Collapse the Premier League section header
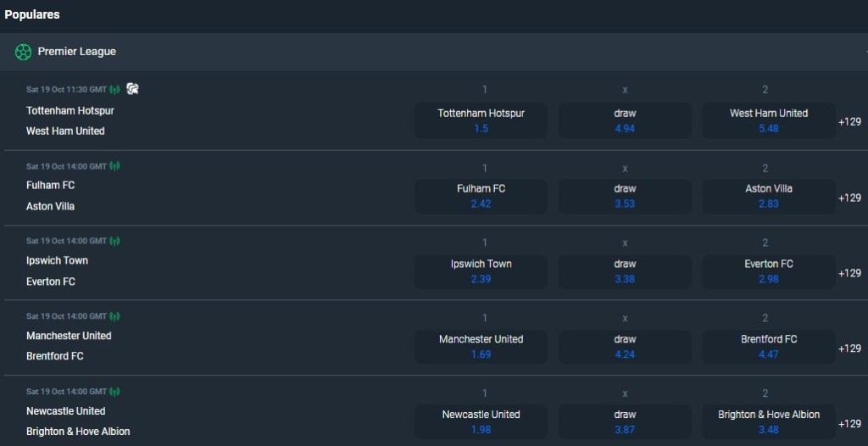 (x=434, y=52)
